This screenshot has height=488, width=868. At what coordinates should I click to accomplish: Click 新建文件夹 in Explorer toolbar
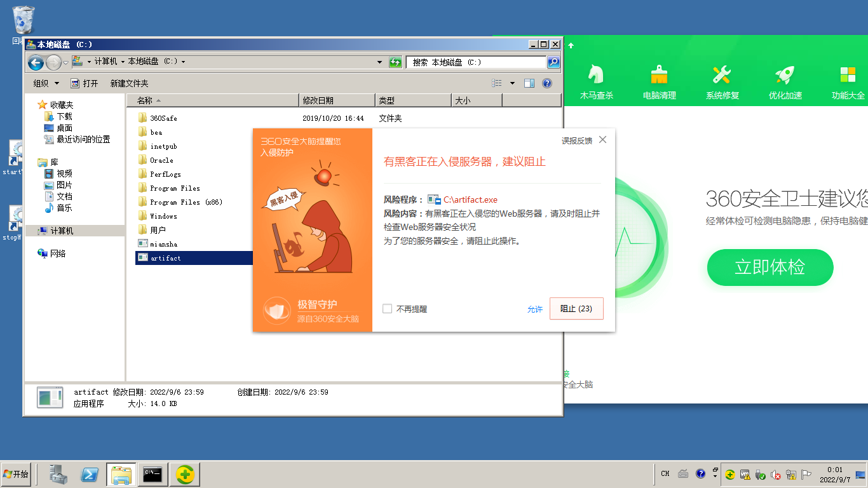[x=129, y=83]
